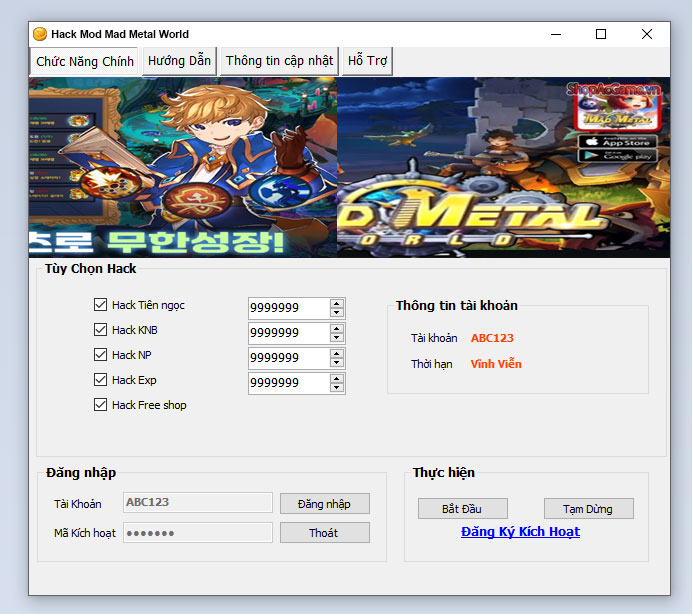Click the Thoát button
This screenshot has height=616, width=693.
coord(325,533)
